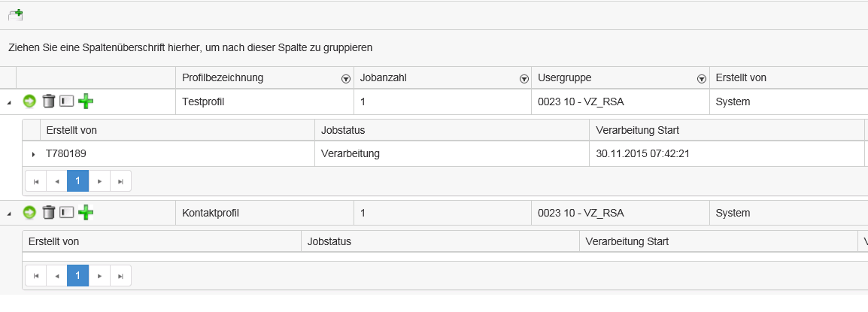Expand the T780189 job row
Image resolution: width=868 pixels, height=312 pixels.
33,154
